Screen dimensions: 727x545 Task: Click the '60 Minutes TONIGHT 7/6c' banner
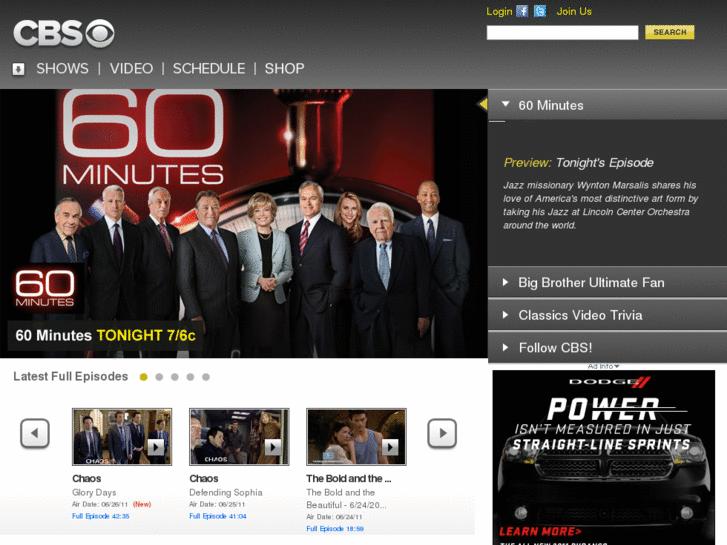point(106,335)
